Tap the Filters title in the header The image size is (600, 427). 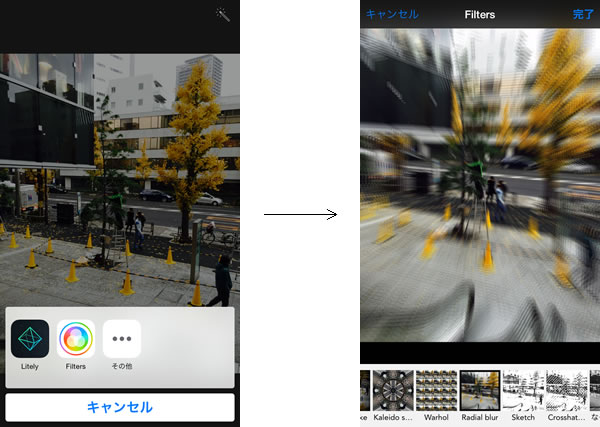click(480, 15)
